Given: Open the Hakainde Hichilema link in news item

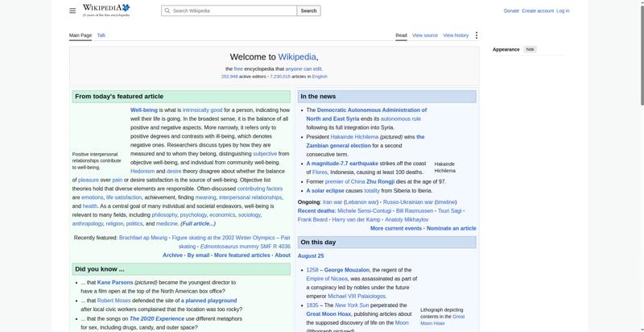Looking at the screenshot, I should 354,137.
